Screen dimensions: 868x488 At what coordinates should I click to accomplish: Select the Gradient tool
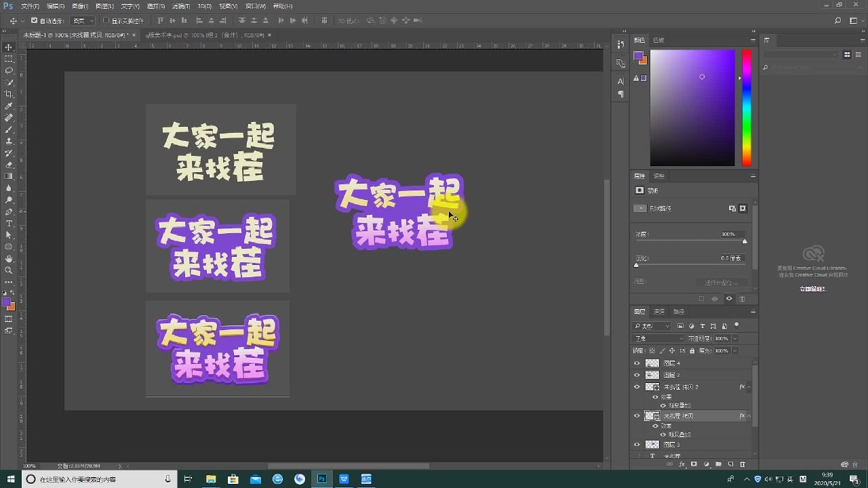coord(9,176)
